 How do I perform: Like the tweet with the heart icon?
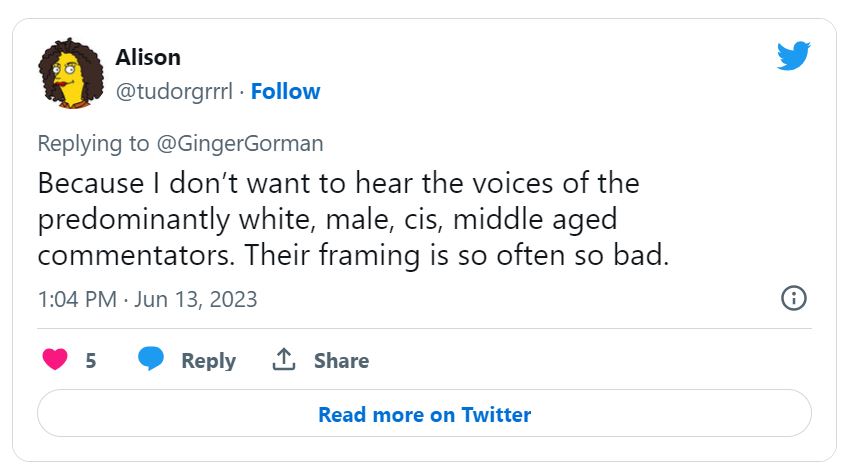click(55, 360)
